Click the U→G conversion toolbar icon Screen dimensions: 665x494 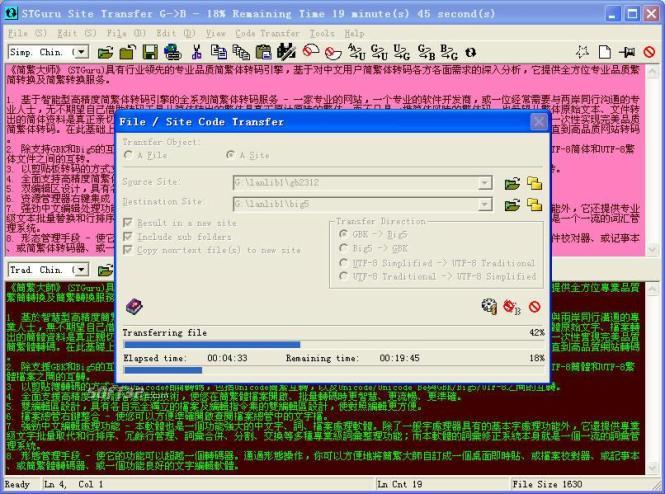[401, 53]
